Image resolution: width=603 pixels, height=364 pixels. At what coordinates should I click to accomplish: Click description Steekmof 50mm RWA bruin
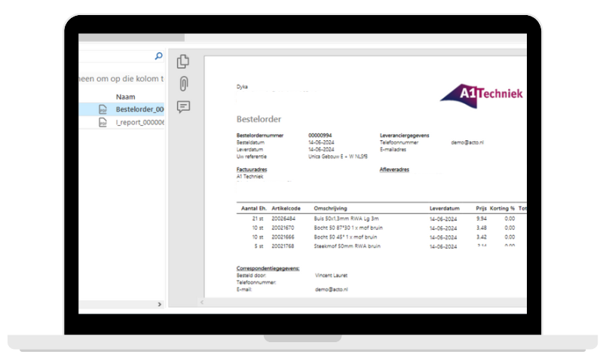pos(347,246)
